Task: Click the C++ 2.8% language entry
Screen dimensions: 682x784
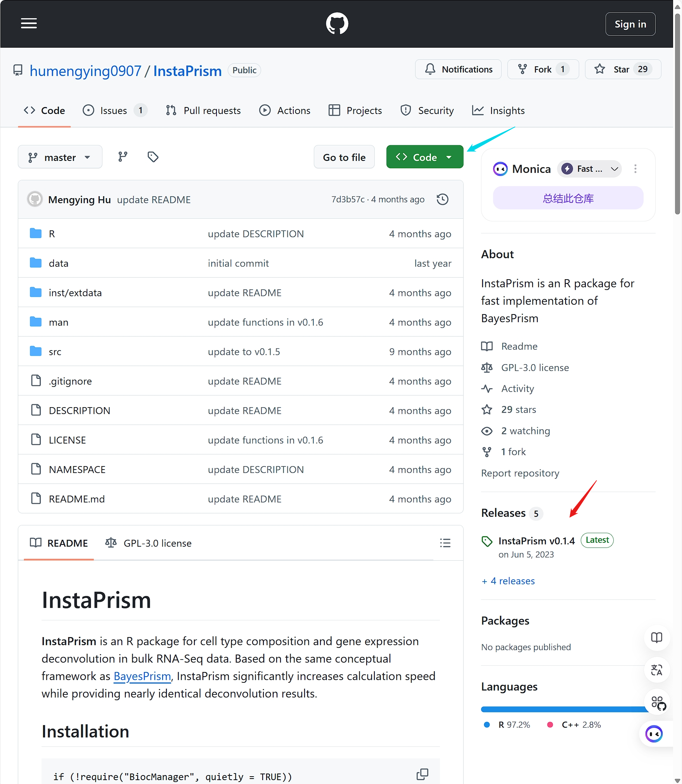Action: click(x=574, y=725)
